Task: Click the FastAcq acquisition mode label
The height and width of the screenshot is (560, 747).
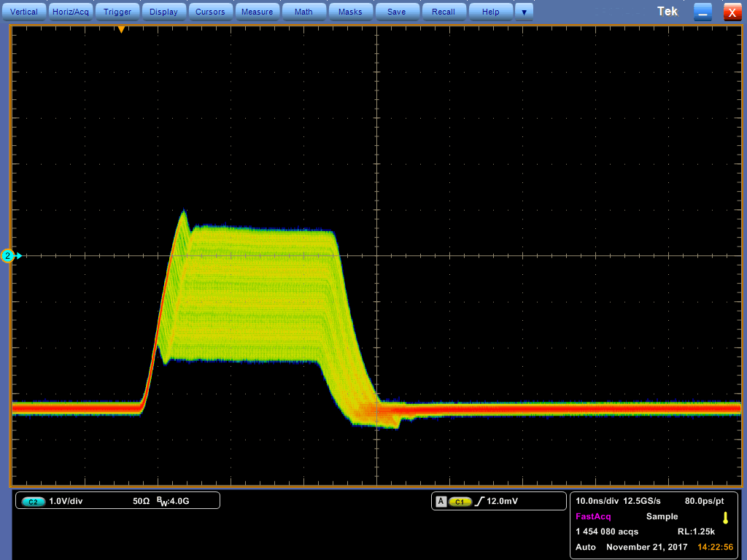Action: pyautogui.click(x=593, y=516)
